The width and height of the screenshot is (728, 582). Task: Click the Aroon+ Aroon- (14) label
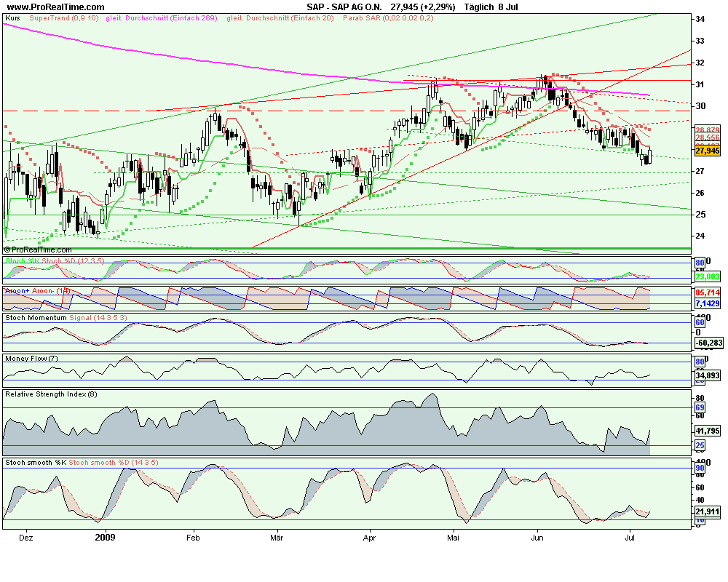tap(38, 290)
